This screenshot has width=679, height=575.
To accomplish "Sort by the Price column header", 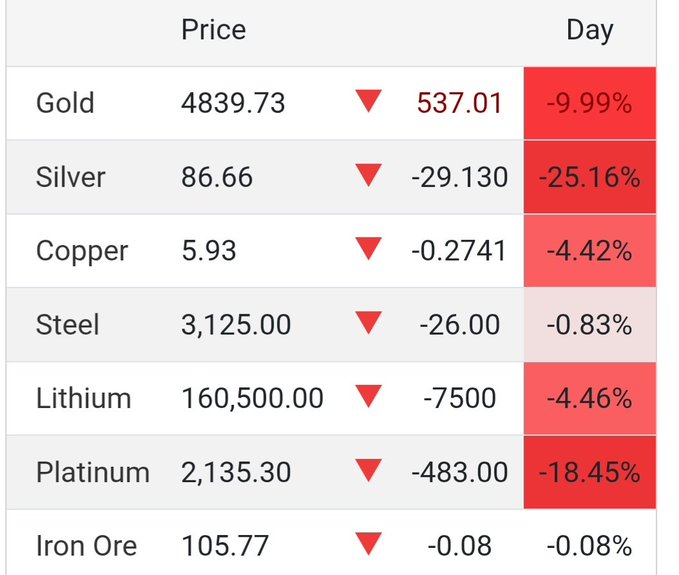I will [213, 30].
